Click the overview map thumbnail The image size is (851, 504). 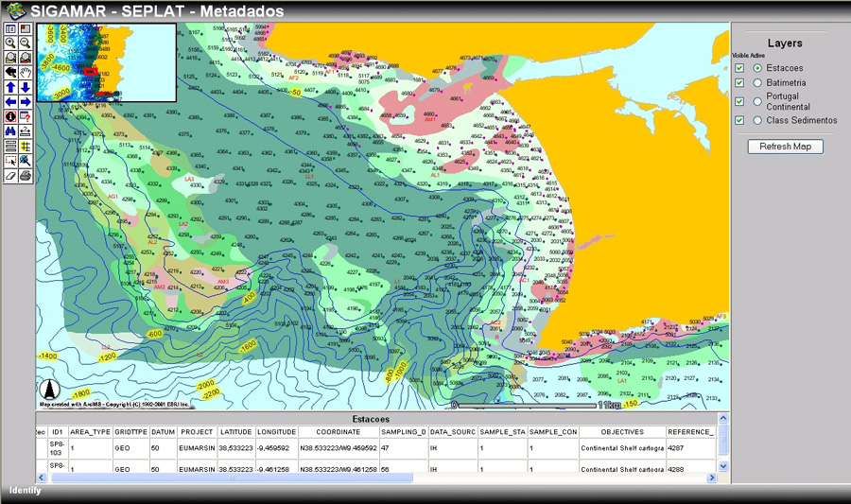tap(106, 62)
